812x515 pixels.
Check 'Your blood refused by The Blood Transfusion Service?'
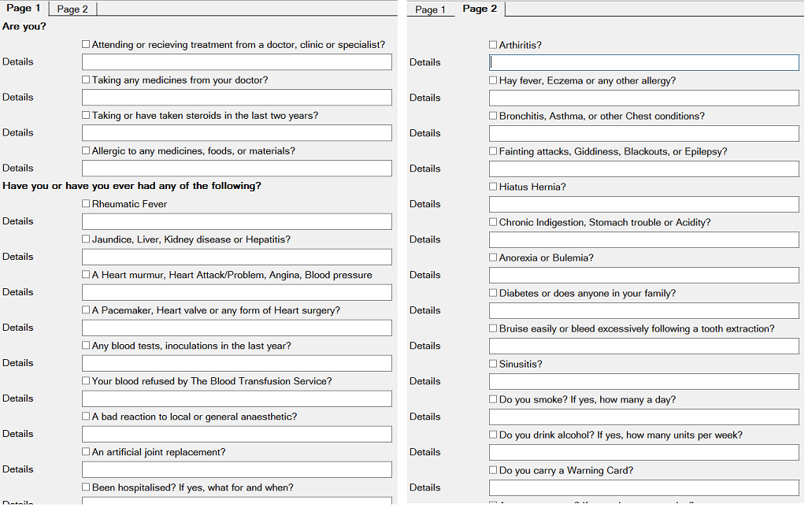pyautogui.click(x=86, y=380)
